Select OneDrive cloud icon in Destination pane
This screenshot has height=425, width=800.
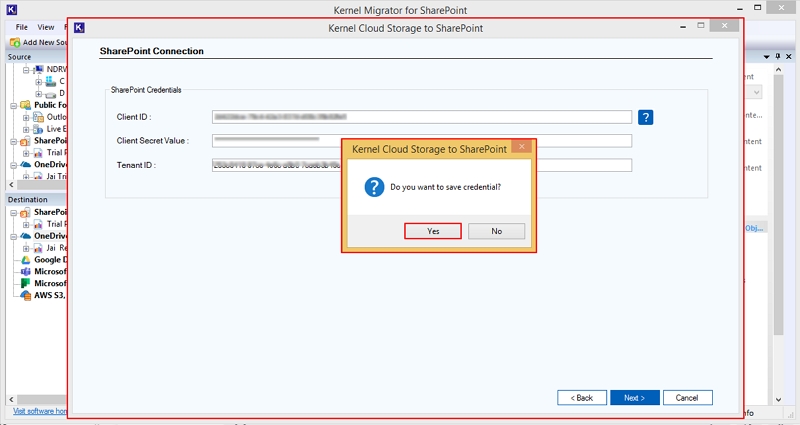coord(26,236)
